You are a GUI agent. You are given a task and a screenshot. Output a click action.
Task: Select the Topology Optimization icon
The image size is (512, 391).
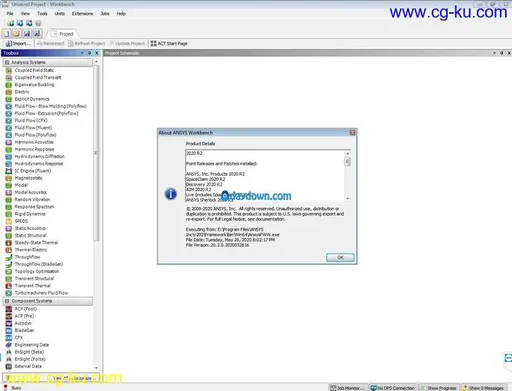click(9, 271)
